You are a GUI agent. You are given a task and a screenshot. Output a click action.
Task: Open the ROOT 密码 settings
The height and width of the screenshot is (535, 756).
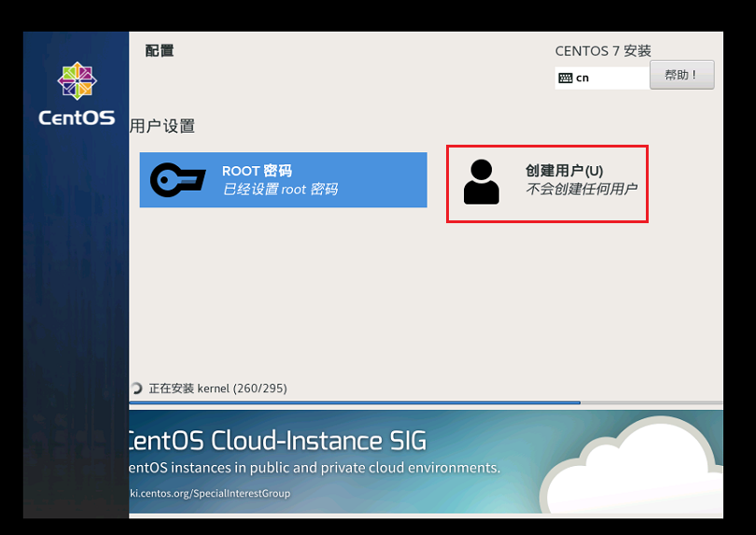click(283, 180)
